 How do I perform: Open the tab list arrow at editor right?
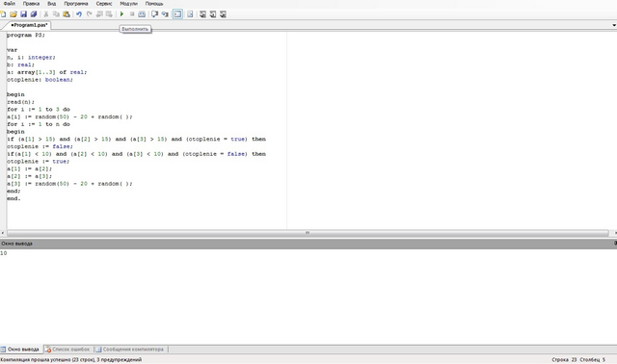[x=614, y=25]
